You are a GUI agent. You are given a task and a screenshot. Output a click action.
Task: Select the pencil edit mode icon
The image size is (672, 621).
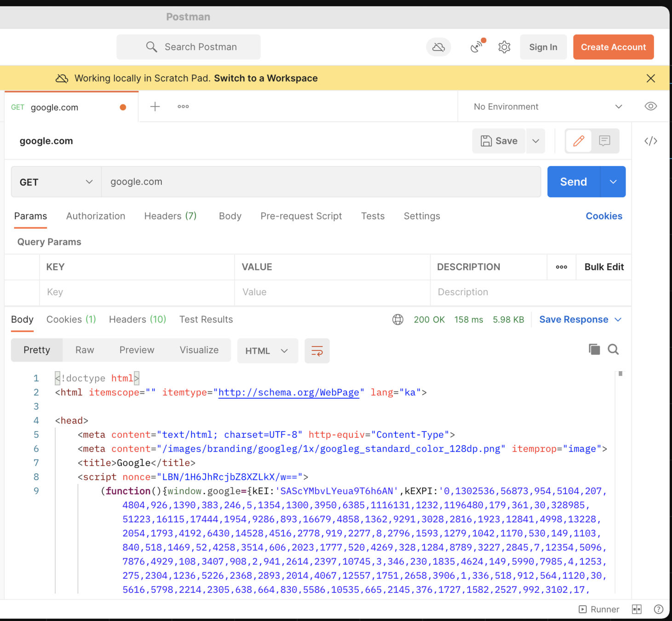579,141
